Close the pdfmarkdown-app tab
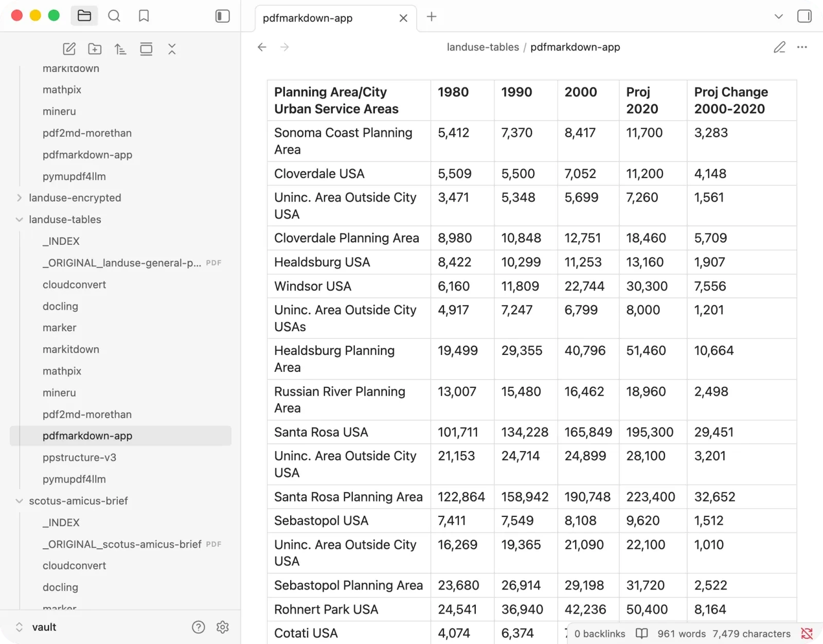This screenshot has width=823, height=644. pyautogui.click(x=404, y=18)
